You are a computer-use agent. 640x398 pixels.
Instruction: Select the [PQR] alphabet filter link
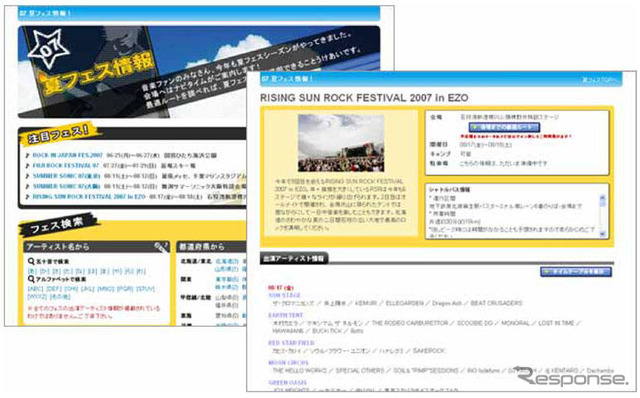click(125, 289)
